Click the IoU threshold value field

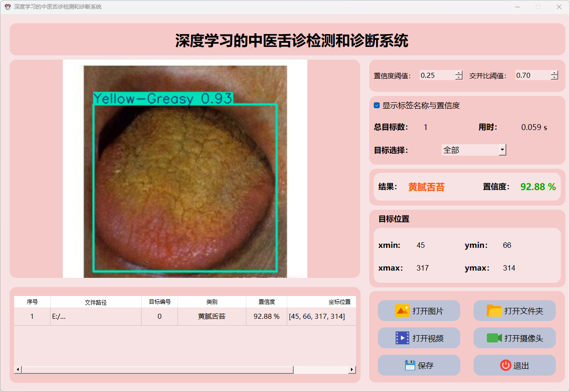pyautogui.click(x=532, y=75)
